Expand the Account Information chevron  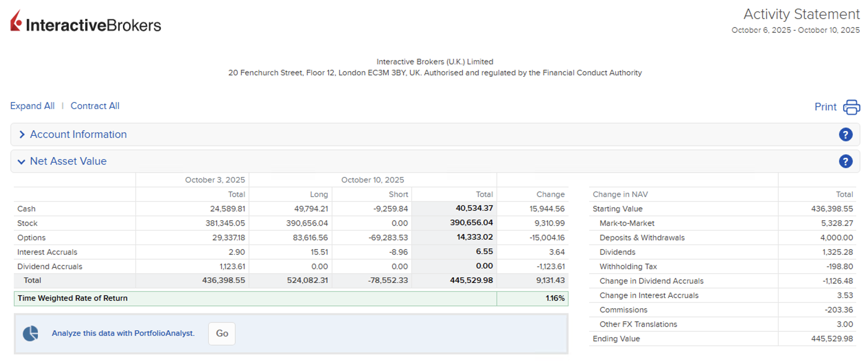click(22, 134)
